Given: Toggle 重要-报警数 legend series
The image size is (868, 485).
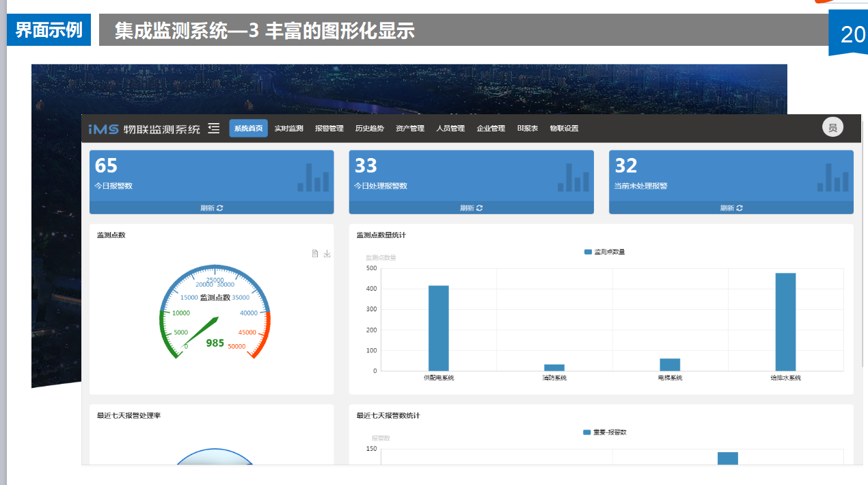Looking at the screenshot, I should pyautogui.click(x=605, y=432).
